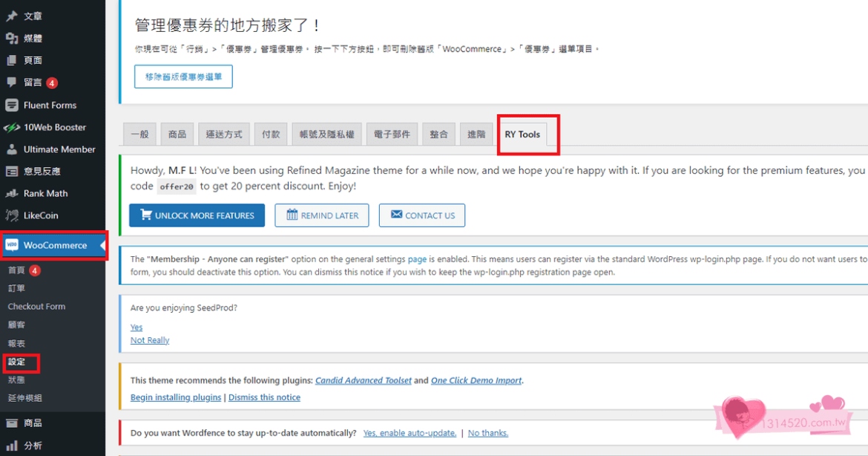Click the 移除舊版優惠券選單 button

[183, 76]
